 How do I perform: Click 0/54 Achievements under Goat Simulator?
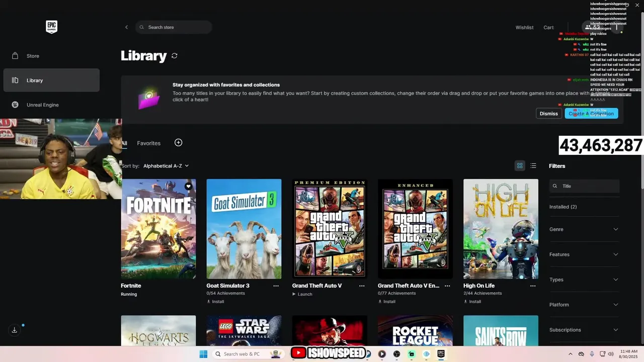pos(226,293)
